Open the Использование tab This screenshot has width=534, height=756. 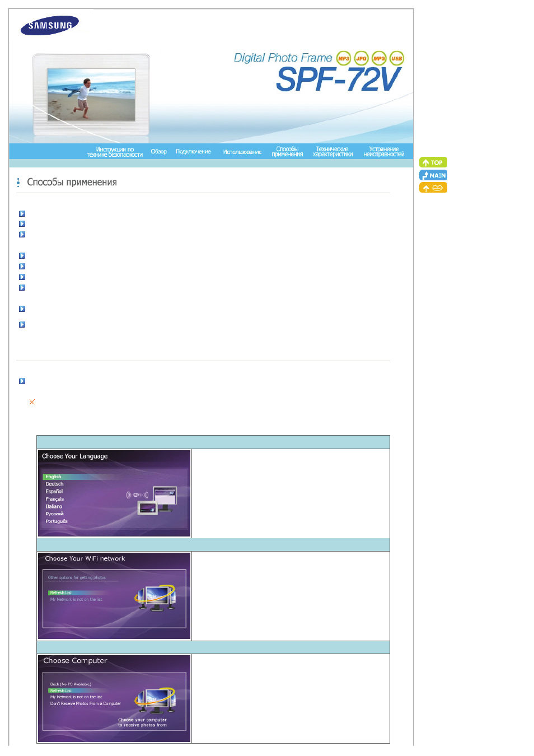[x=242, y=152]
